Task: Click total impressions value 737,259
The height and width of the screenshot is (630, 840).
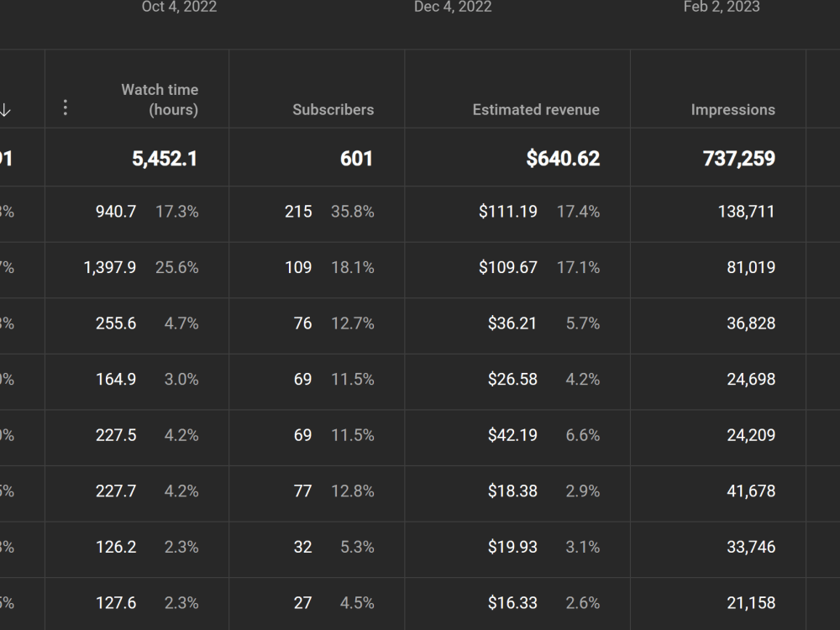Action: tap(738, 159)
